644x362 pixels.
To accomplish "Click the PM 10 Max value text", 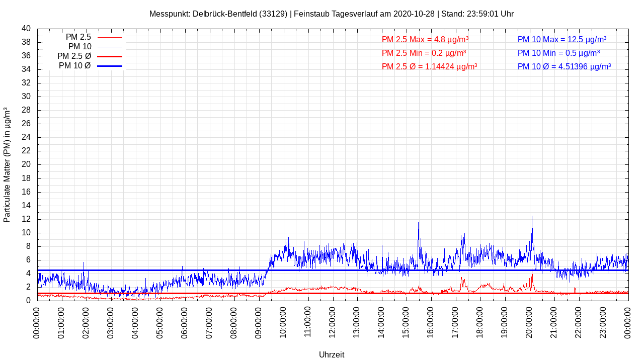I will (561, 40).
